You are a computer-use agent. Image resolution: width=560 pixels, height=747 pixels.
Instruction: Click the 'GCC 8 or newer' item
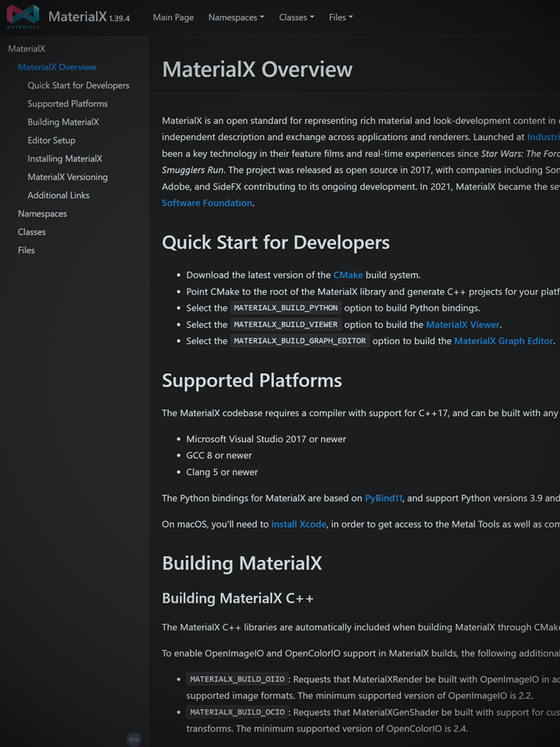pos(219,455)
